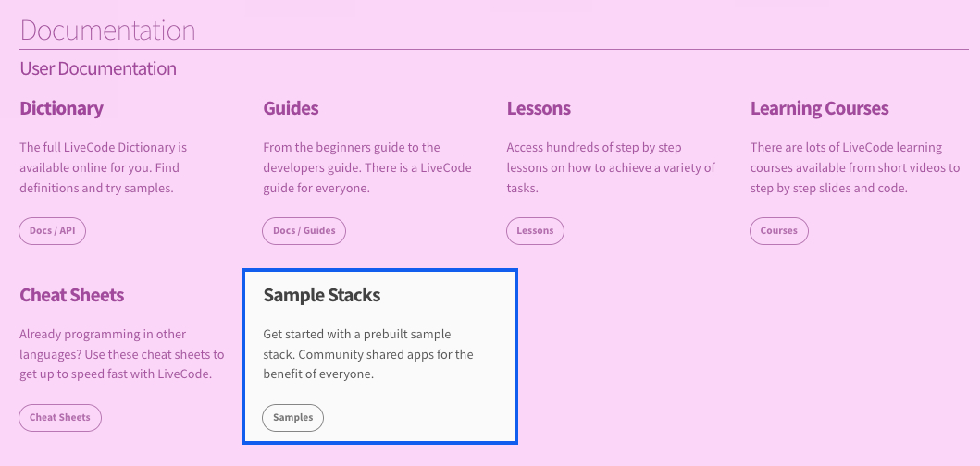Click the Docs / API button
This screenshot has height=466, width=980.
52,230
